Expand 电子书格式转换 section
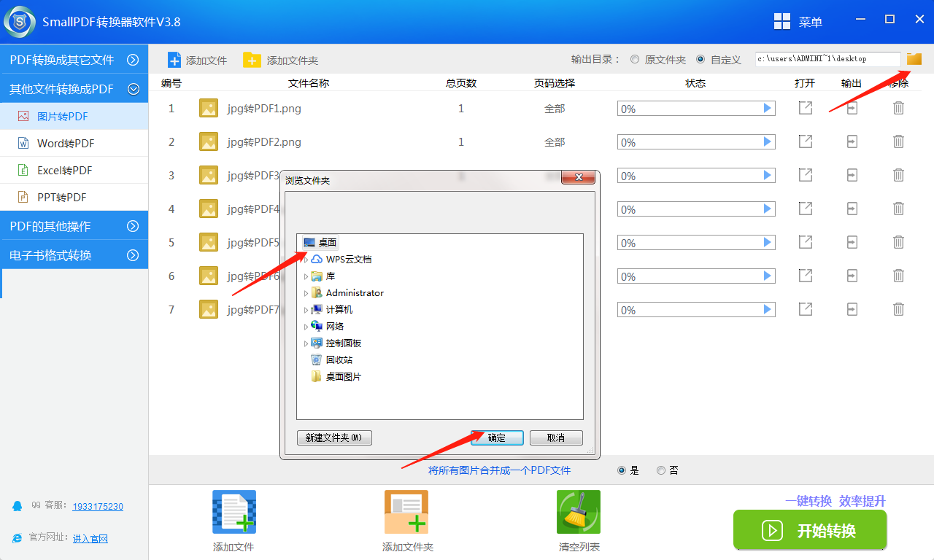This screenshot has height=560, width=934. pyautogui.click(x=74, y=255)
